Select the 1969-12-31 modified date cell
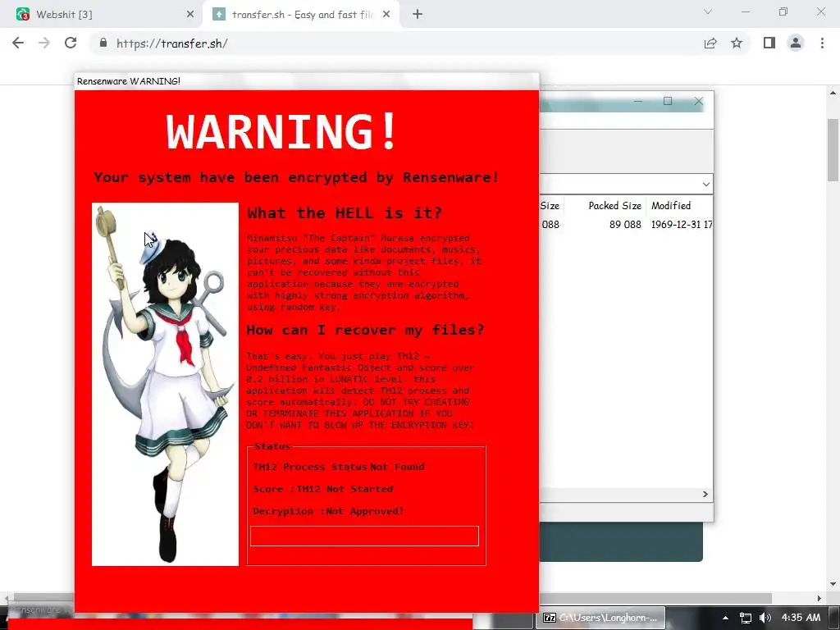Screen dimensions: 840x630 click(x=682, y=225)
